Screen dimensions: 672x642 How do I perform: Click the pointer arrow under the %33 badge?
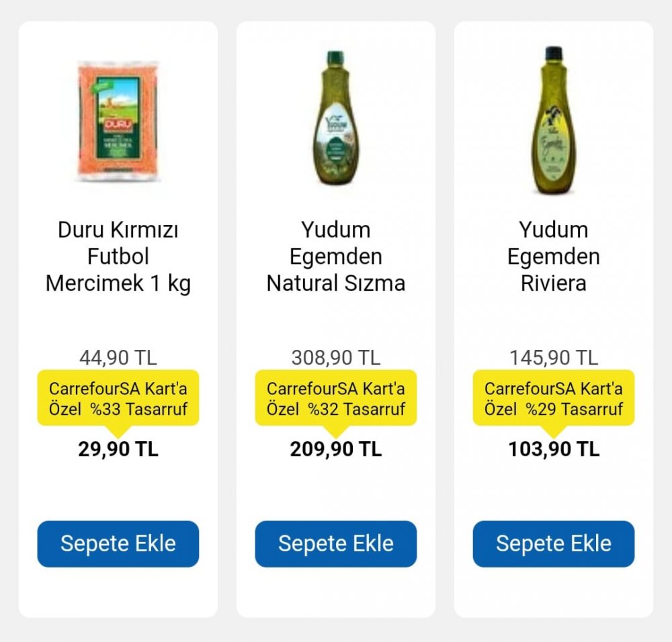pos(118,432)
